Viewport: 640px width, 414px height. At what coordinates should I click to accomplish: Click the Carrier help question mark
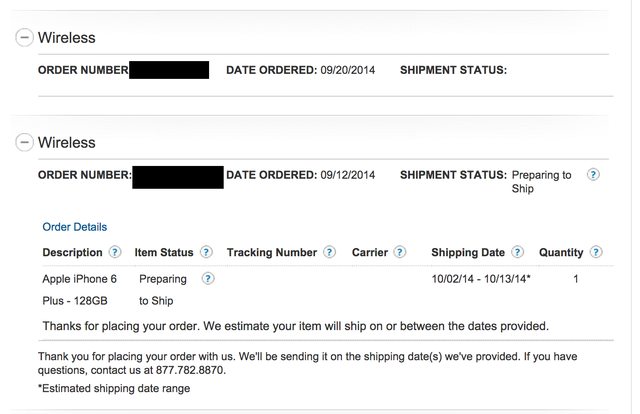[400, 253]
